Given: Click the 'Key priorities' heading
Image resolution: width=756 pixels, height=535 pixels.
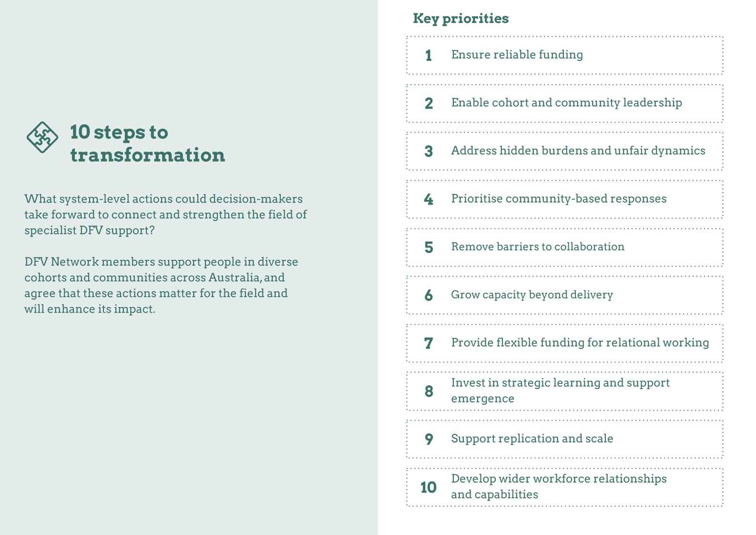Looking at the screenshot, I should click(460, 19).
